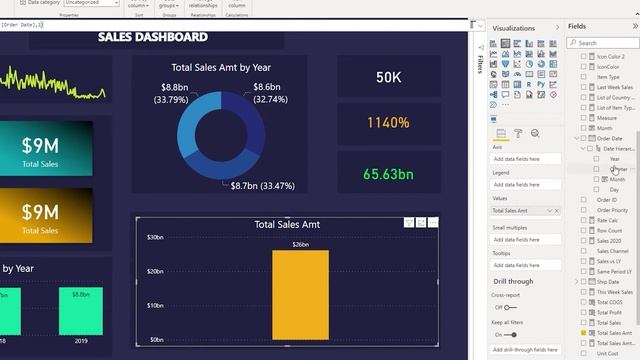Collapse the Date Hierarchy node
This screenshot has height=360, width=640.
(583, 149)
